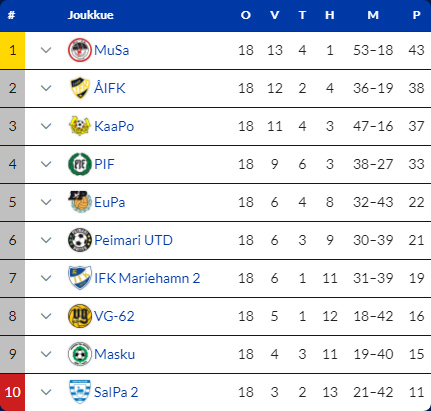Screen dimensions: 431x411
Task: Click the Masku green circular emblem
Action: tap(80, 354)
